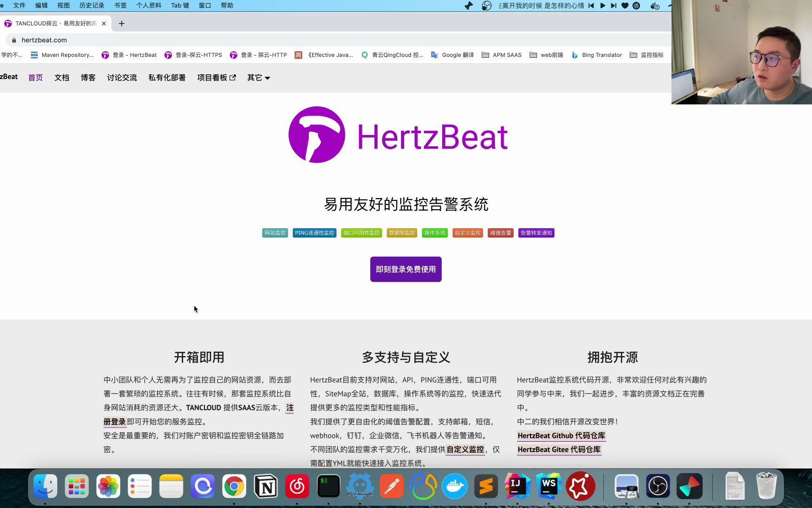The width and height of the screenshot is (812, 508).
Task: Open Google 翻译 bookmark
Action: [x=453, y=55]
